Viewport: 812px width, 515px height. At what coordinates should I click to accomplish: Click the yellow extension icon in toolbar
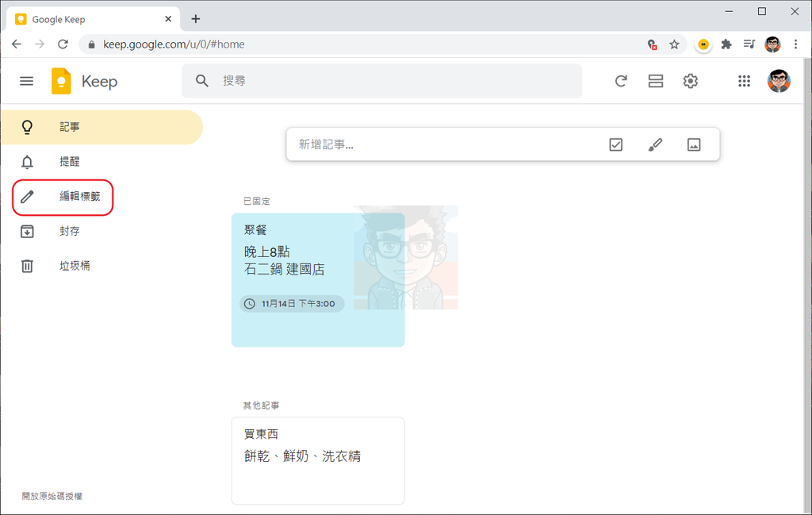tap(703, 44)
